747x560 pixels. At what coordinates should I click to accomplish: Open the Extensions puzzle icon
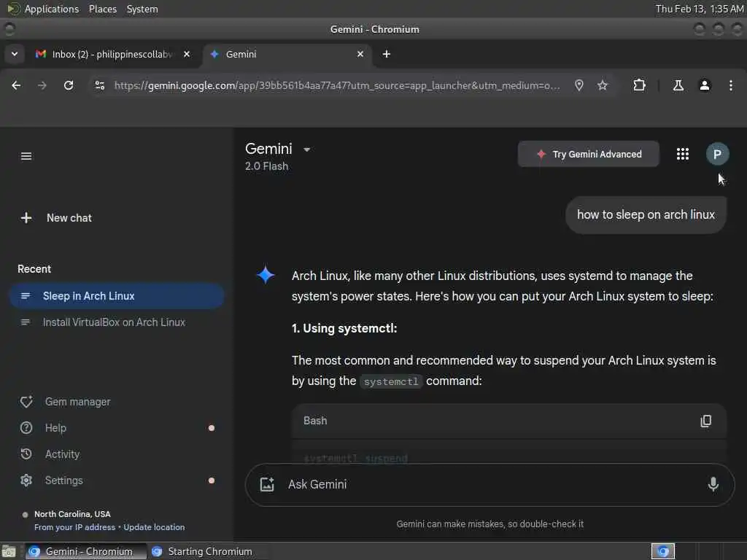[x=639, y=85]
